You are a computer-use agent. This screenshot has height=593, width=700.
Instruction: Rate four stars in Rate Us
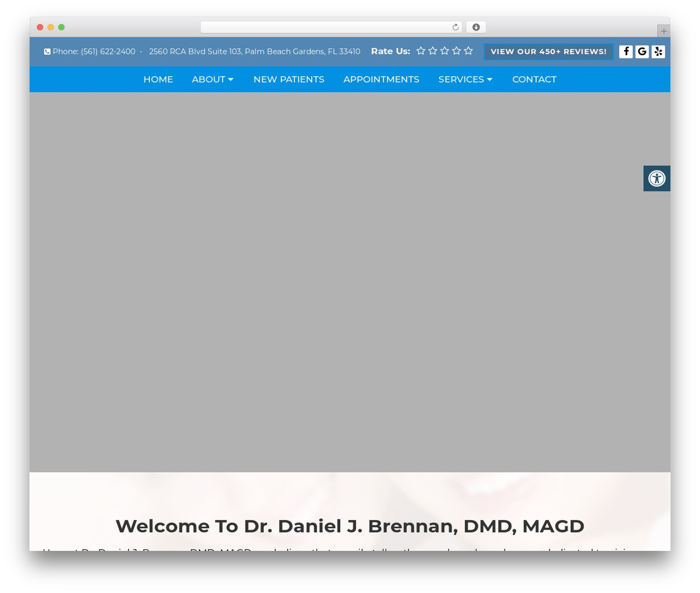click(456, 51)
